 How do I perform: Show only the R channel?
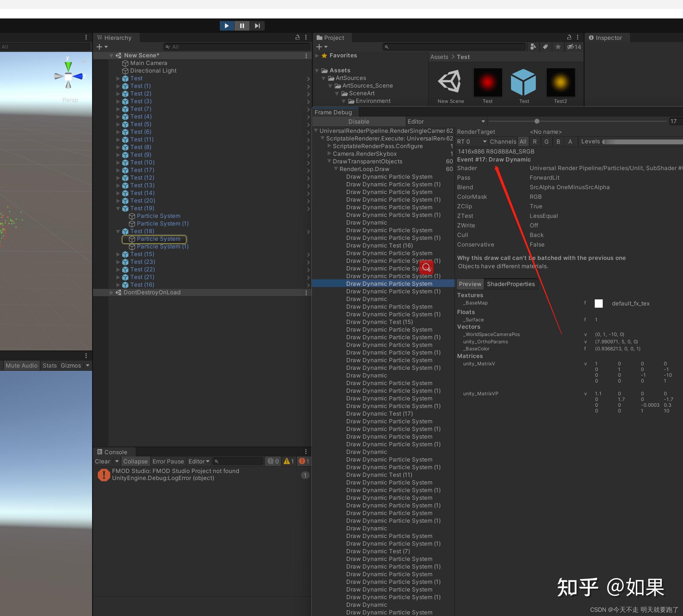[535, 141]
